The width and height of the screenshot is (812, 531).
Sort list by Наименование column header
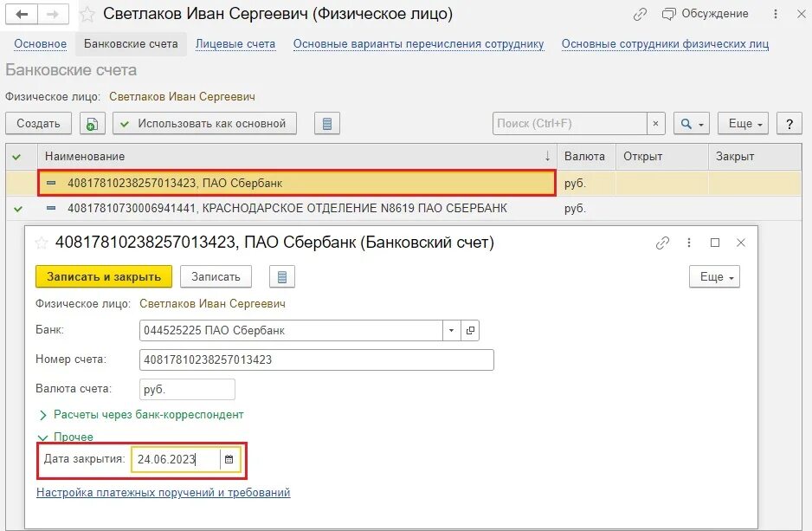tap(297, 157)
